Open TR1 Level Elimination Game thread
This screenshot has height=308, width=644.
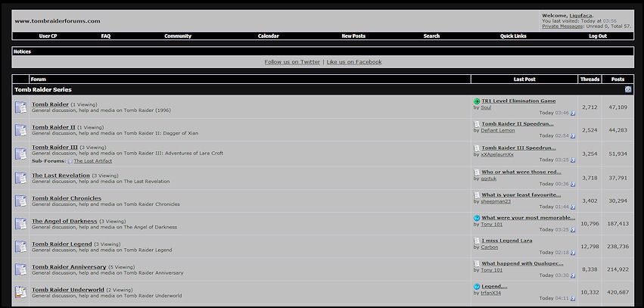tap(518, 101)
